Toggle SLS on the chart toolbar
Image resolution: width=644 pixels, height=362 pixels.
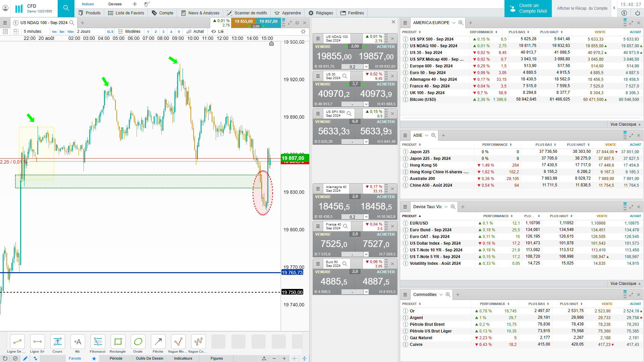[x=110, y=32]
